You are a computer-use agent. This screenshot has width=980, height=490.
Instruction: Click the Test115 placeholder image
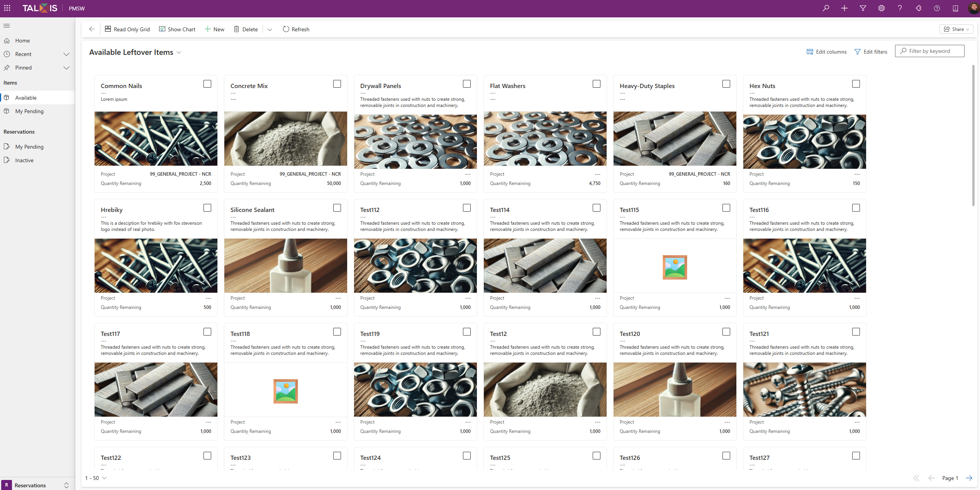pyautogui.click(x=675, y=267)
